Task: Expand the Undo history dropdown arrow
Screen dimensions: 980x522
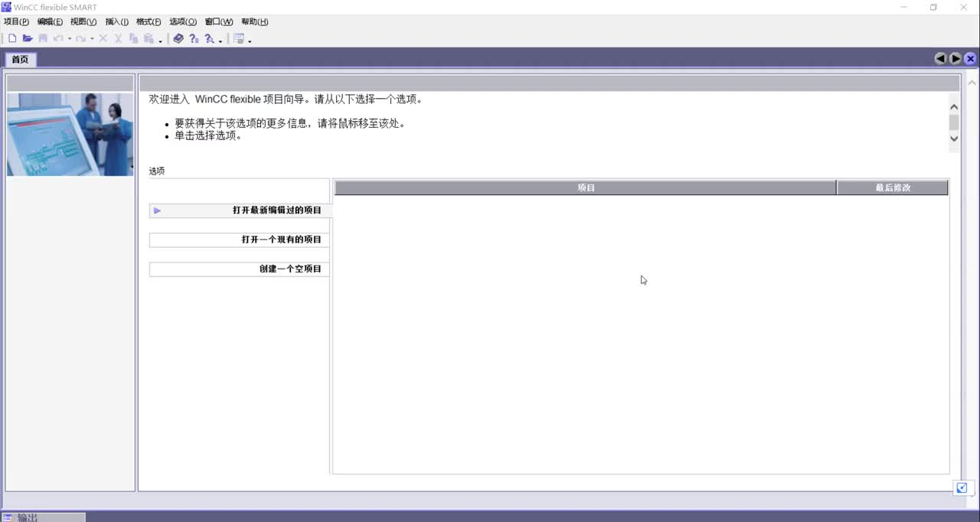Action: point(69,39)
